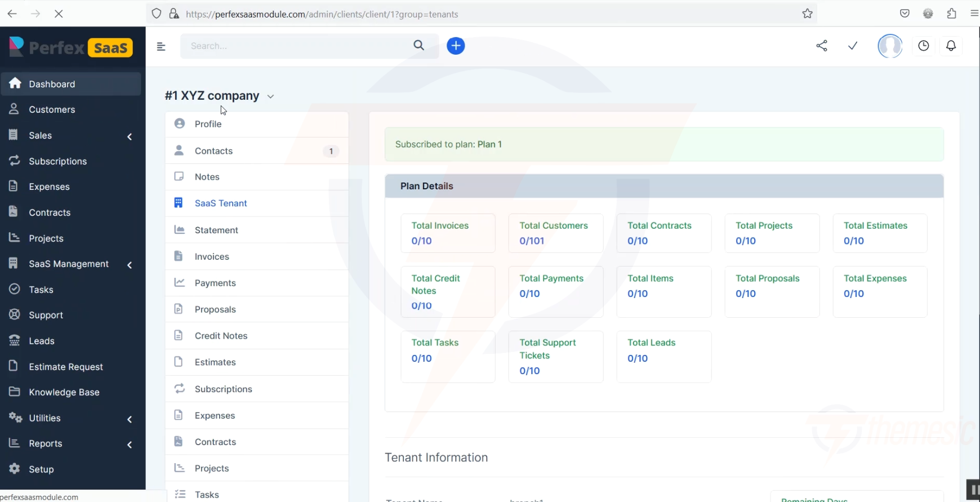Viewport: 980px width, 502px height.
Task: Click the Total Invoices 0/10 card
Action: [448, 233]
